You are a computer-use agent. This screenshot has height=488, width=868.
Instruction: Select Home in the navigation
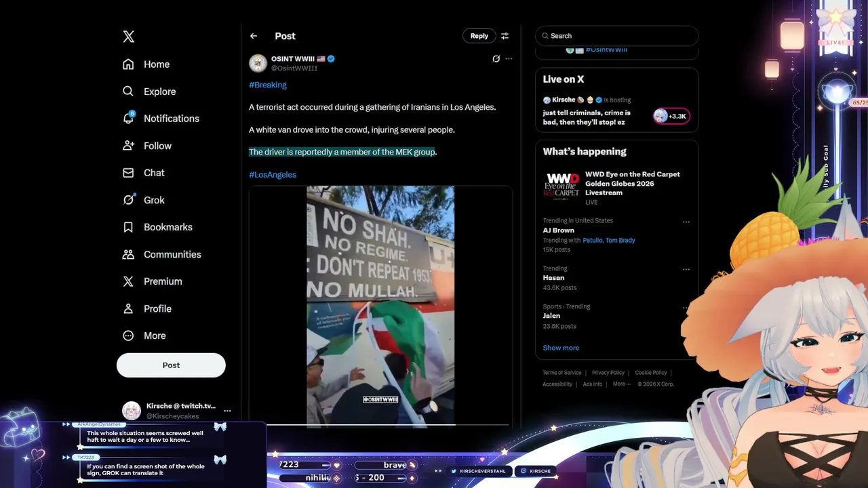157,64
